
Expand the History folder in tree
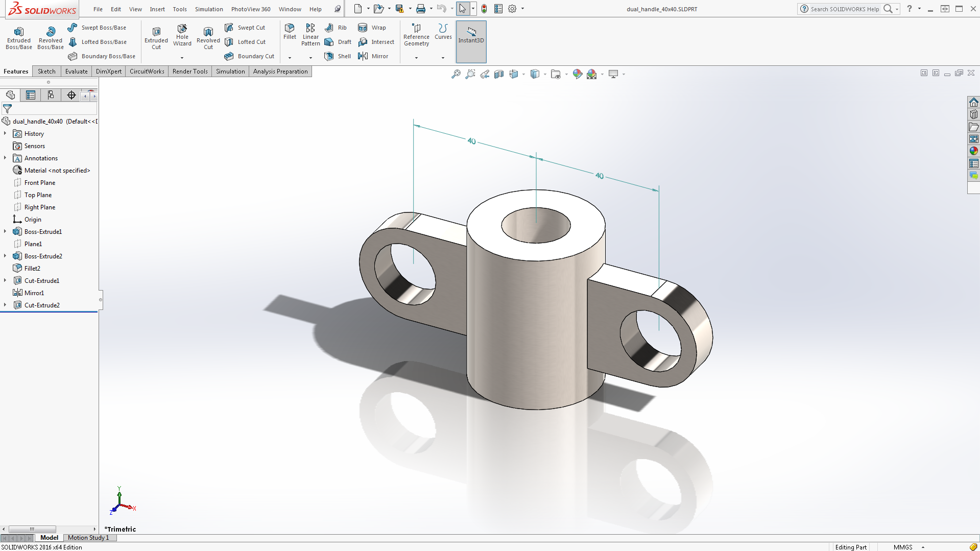5,133
